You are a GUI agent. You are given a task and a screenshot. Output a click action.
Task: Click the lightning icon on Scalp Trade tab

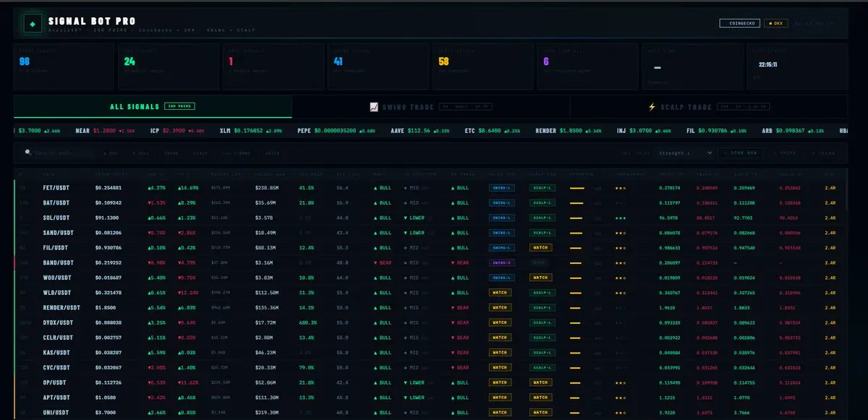652,107
